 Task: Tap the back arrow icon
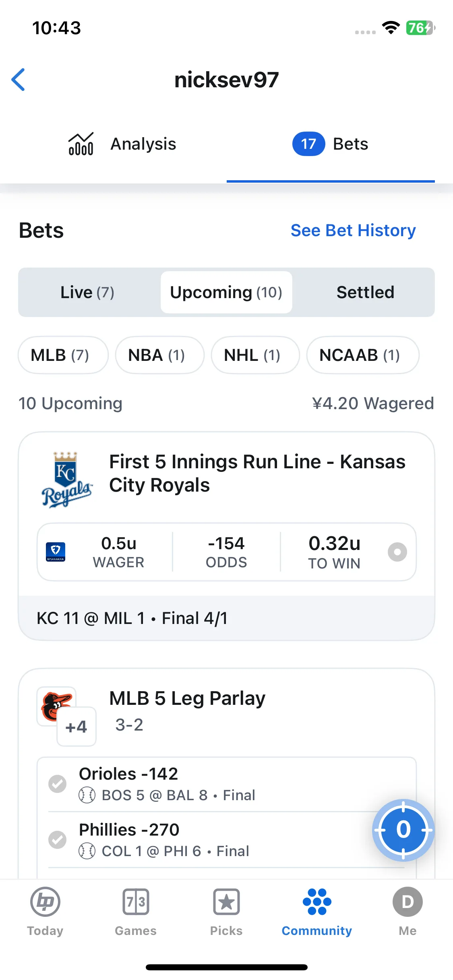point(19,80)
